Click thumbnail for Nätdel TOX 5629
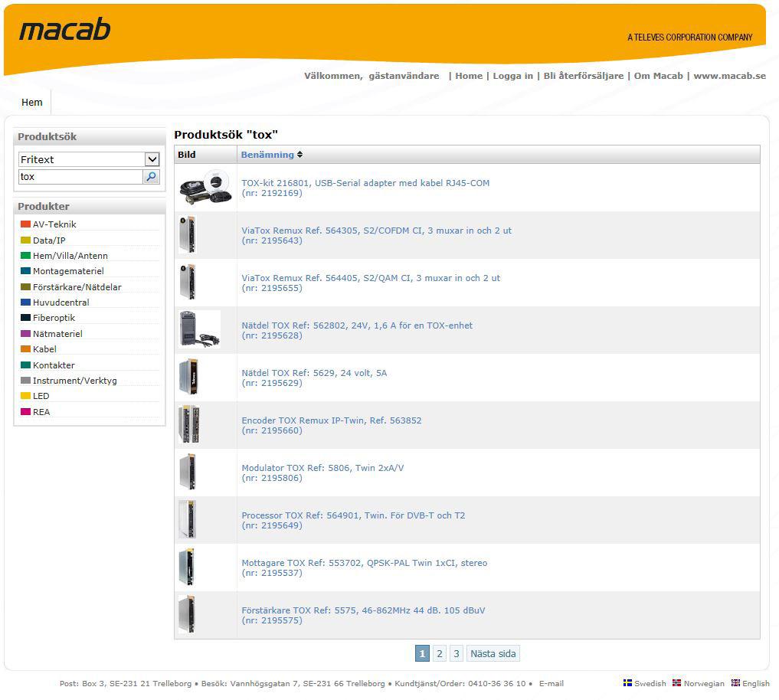The height and width of the screenshot is (700, 779). coord(188,377)
